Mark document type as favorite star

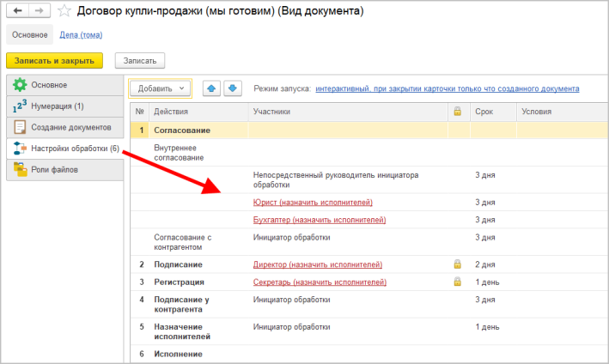pos(64,11)
